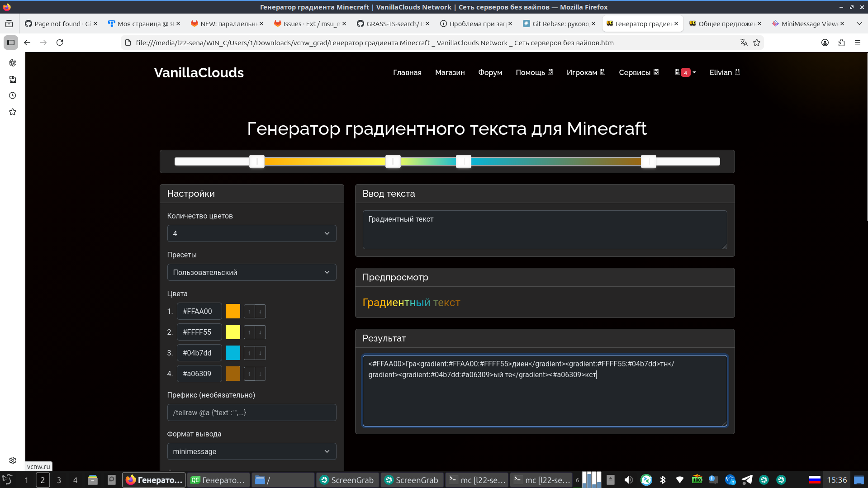Go to the Форум page link
The image size is (868, 488).
click(x=490, y=72)
